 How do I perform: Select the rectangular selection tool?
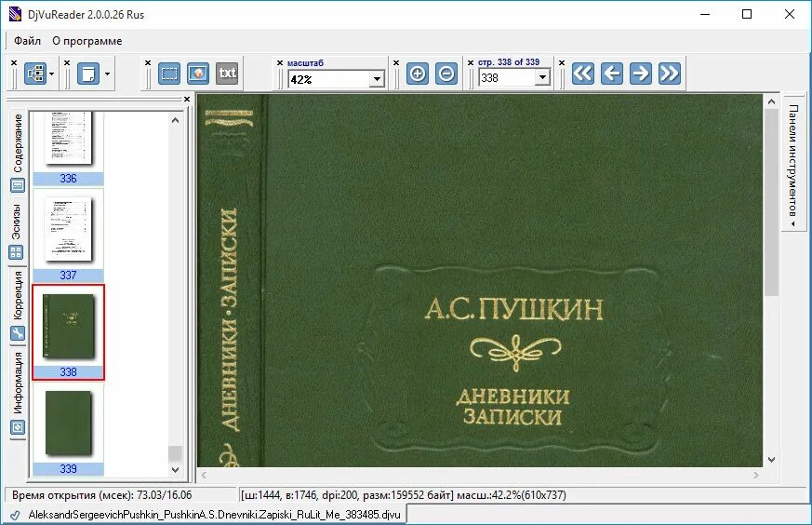pyautogui.click(x=169, y=74)
